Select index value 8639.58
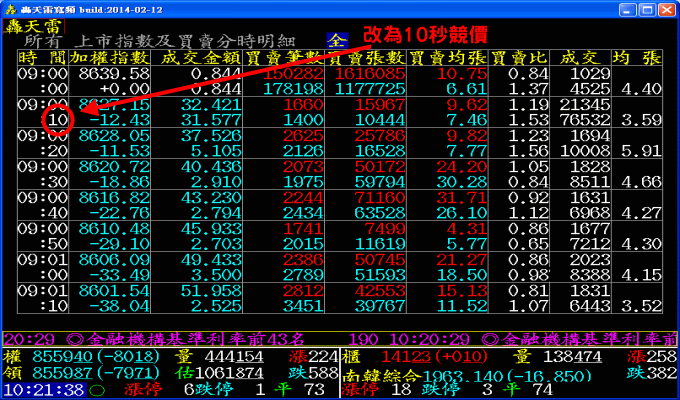680x400 pixels. (114, 73)
